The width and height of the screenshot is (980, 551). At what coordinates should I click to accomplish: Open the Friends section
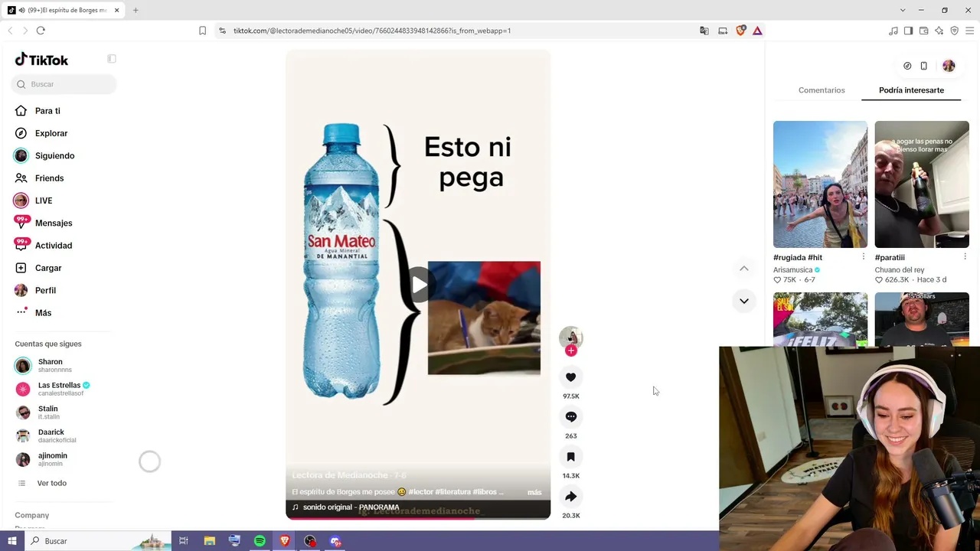tap(49, 178)
